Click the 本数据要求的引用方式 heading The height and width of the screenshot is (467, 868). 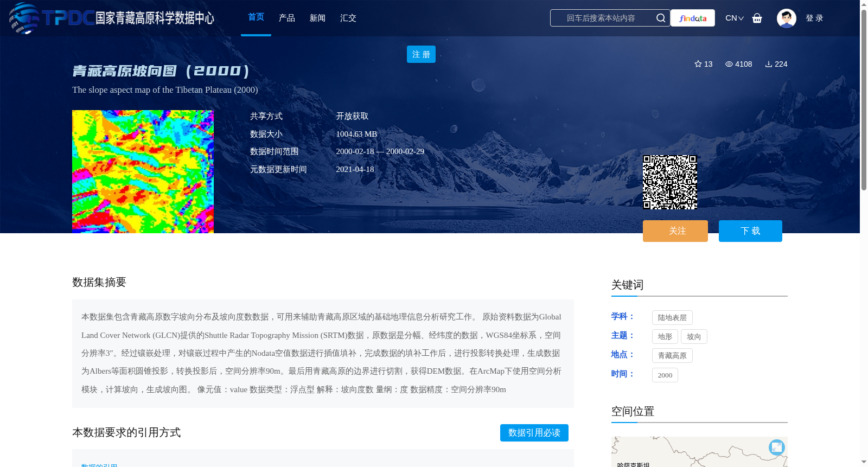[x=126, y=432]
